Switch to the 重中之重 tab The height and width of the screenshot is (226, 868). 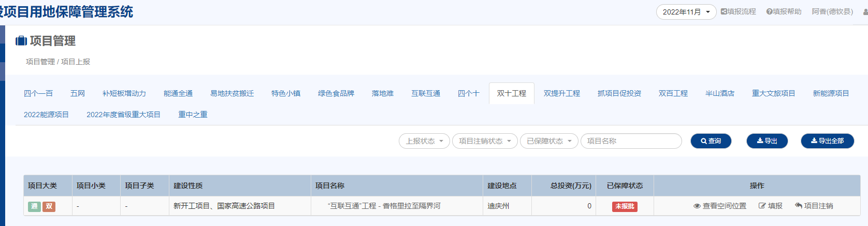tap(193, 115)
